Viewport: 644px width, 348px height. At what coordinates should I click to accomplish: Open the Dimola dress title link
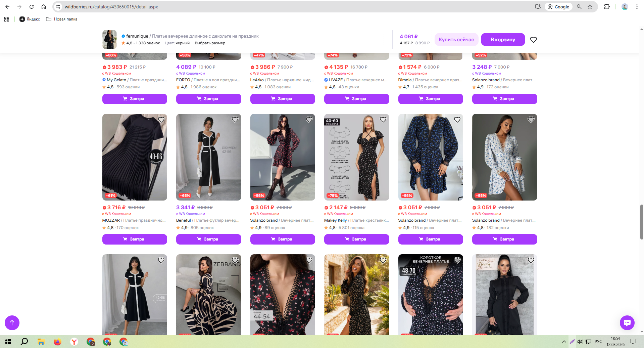click(x=431, y=80)
